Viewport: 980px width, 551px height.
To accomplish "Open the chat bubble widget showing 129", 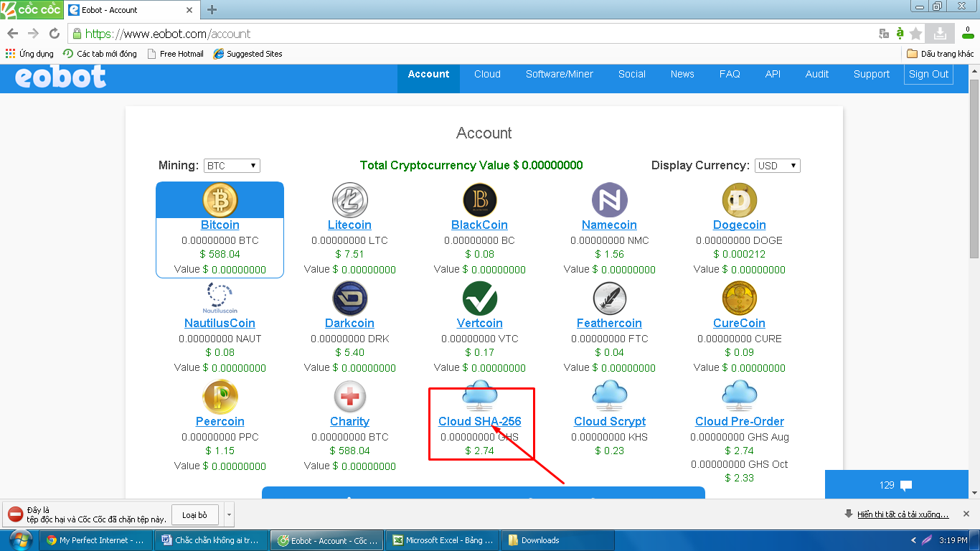I will coord(897,485).
